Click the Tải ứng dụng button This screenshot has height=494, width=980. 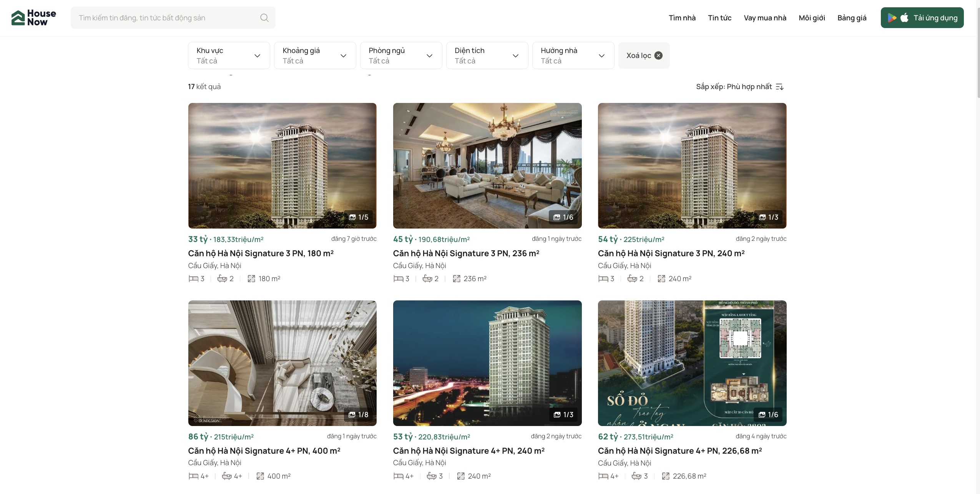point(922,18)
